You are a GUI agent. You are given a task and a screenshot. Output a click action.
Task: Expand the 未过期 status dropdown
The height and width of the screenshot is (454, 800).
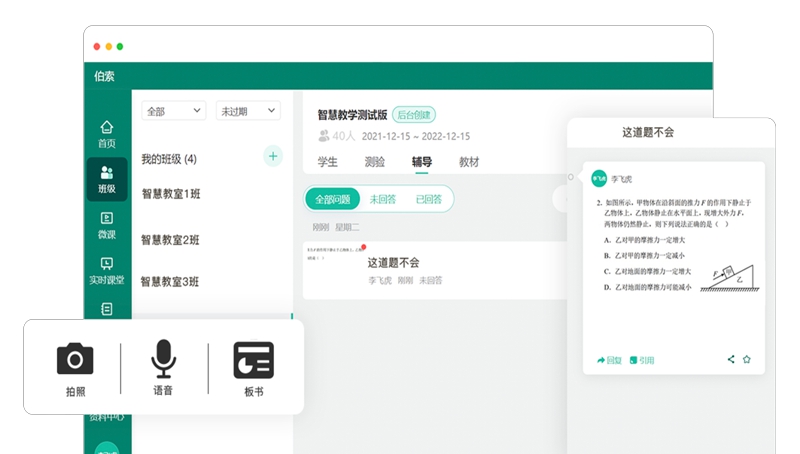click(247, 111)
